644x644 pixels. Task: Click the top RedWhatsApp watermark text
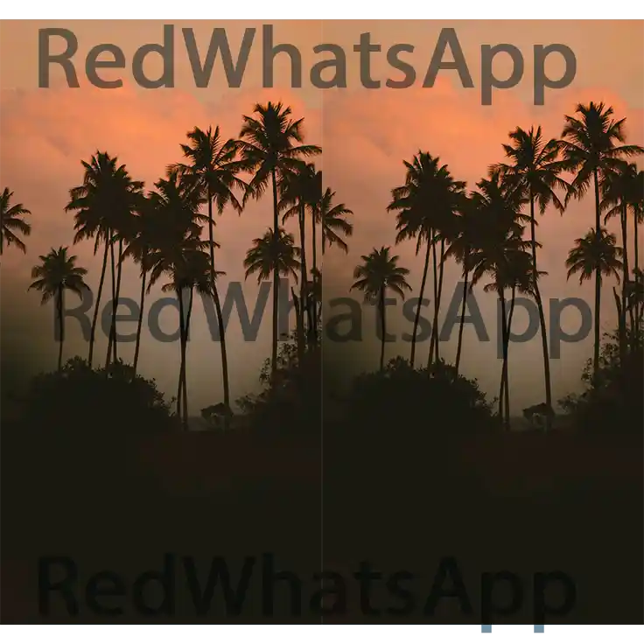pos(306,58)
